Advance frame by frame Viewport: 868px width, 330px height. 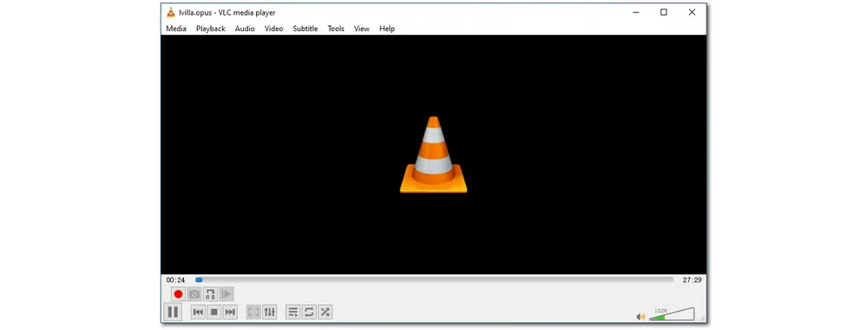pyautogui.click(x=227, y=294)
